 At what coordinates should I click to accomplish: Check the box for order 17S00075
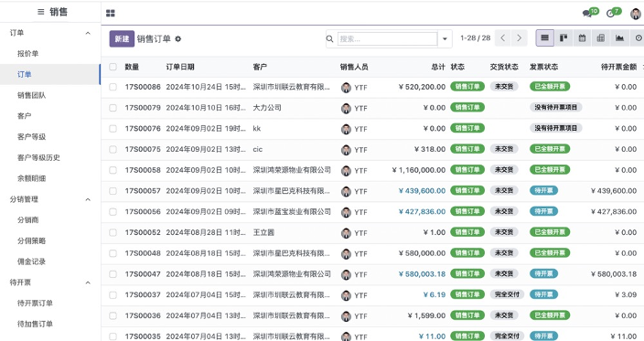(x=113, y=149)
